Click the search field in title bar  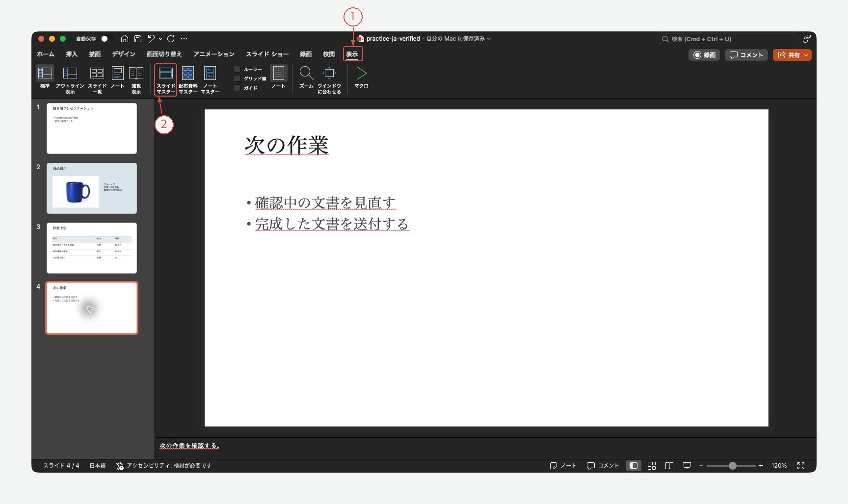(x=727, y=39)
